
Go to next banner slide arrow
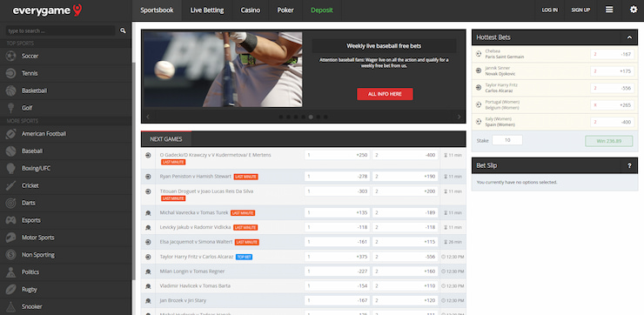(459, 117)
